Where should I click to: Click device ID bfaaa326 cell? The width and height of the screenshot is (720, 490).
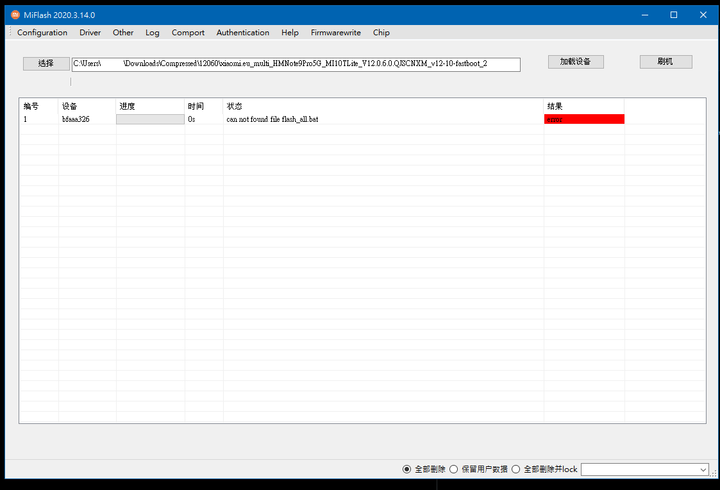click(76, 119)
